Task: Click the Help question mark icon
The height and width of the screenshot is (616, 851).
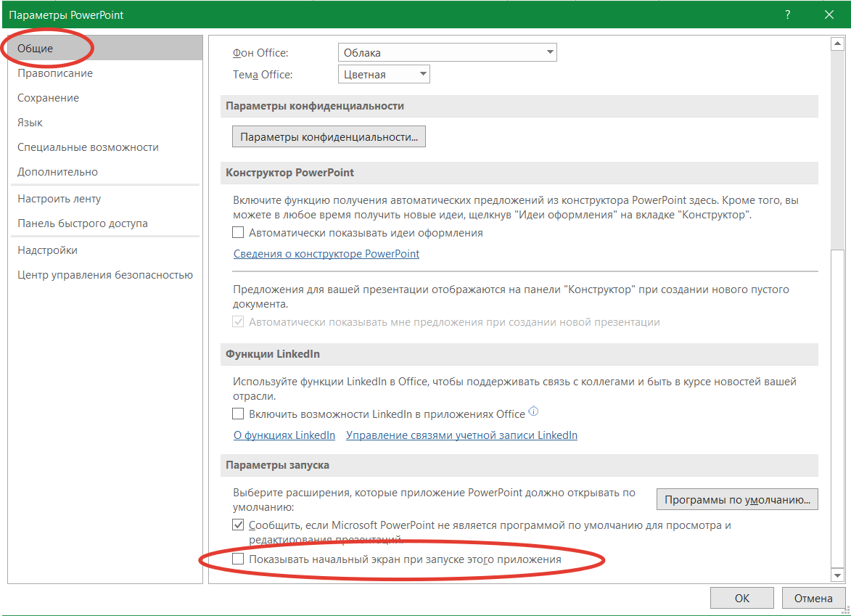Action: pos(788,15)
